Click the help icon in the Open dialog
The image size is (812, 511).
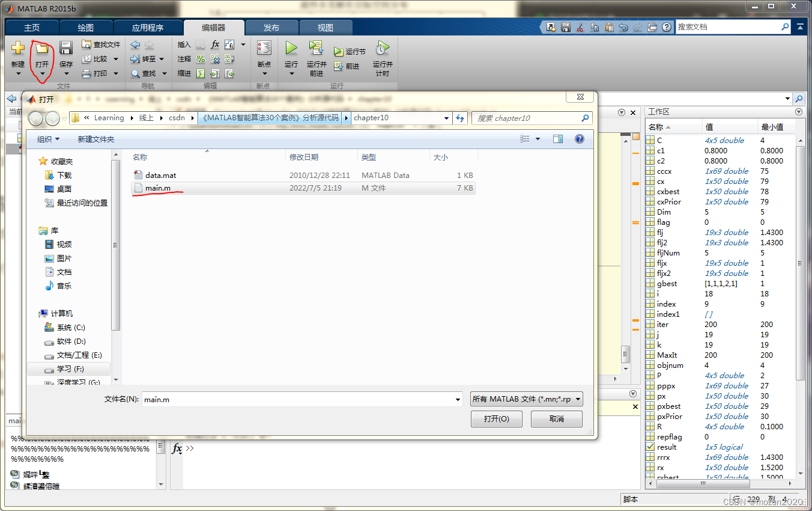click(x=580, y=139)
